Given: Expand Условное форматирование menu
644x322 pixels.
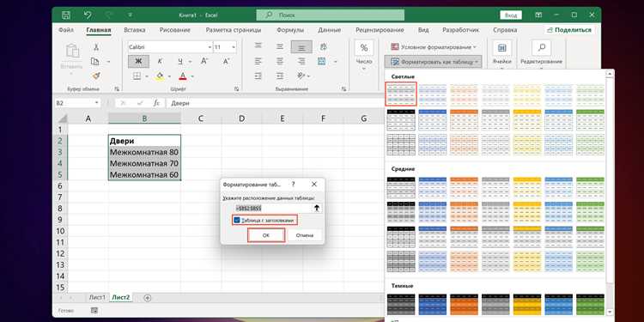Looking at the screenshot, I should coord(434,47).
